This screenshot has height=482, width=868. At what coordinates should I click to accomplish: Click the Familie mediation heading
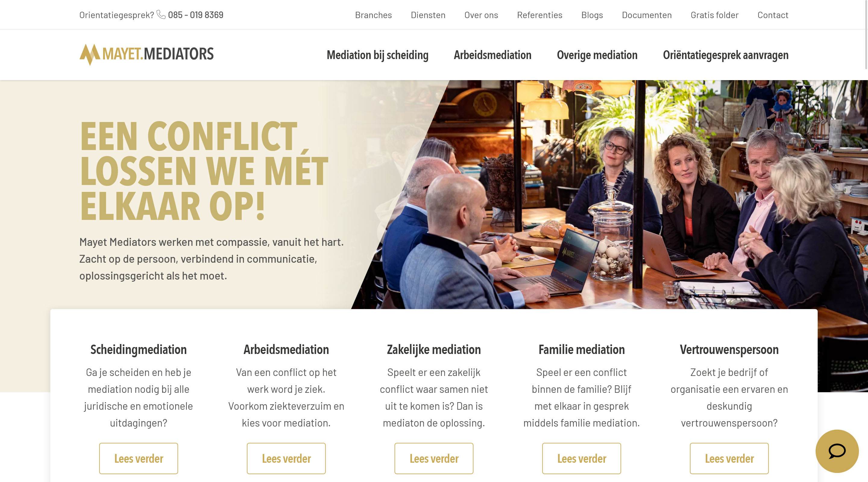[581, 349]
